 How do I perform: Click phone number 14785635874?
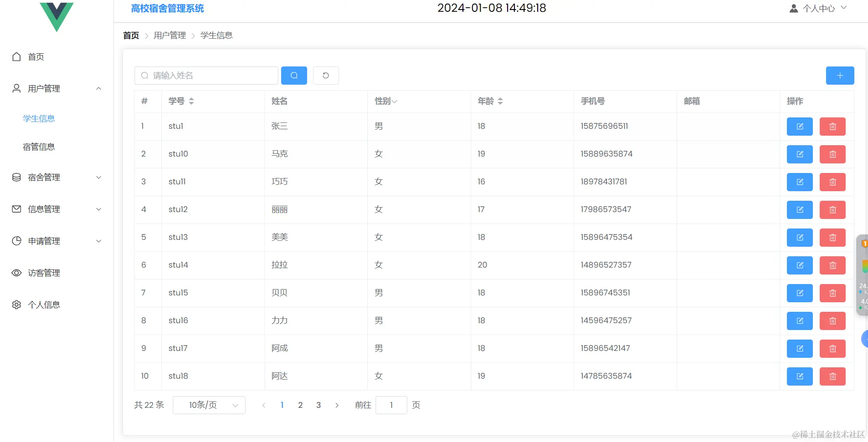(606, 376)
